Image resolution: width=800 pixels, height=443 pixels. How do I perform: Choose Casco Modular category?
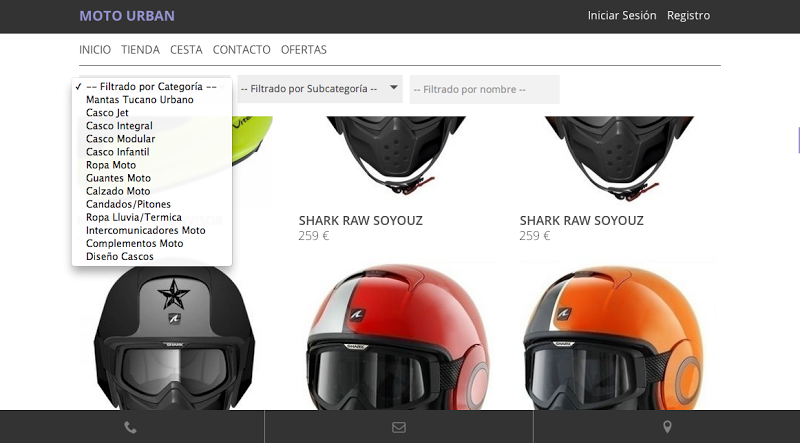tap(152, 139)
